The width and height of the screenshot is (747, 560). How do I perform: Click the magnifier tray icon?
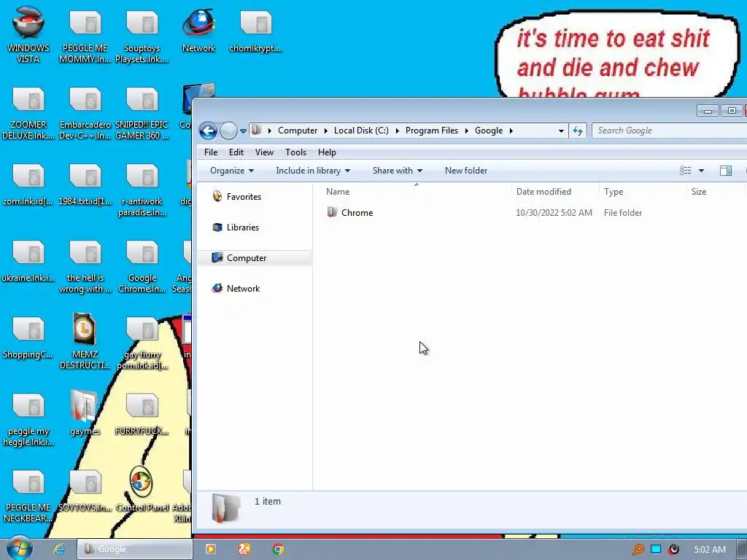click(x=638, y=549)
